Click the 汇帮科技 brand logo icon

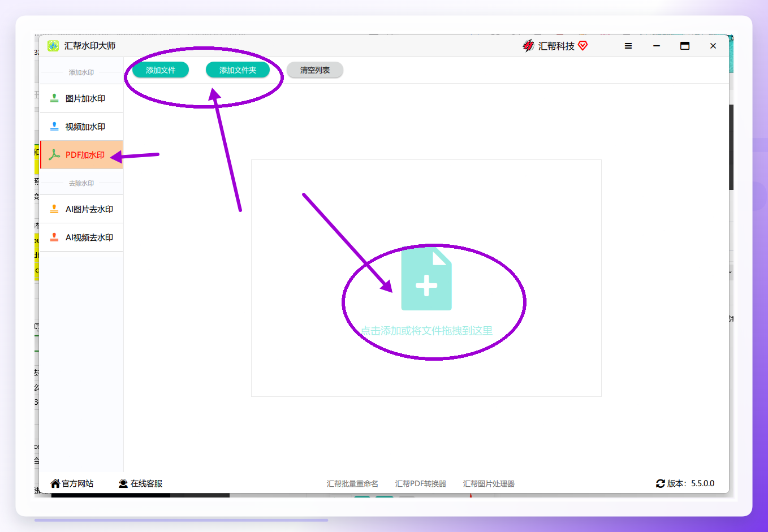528,46
